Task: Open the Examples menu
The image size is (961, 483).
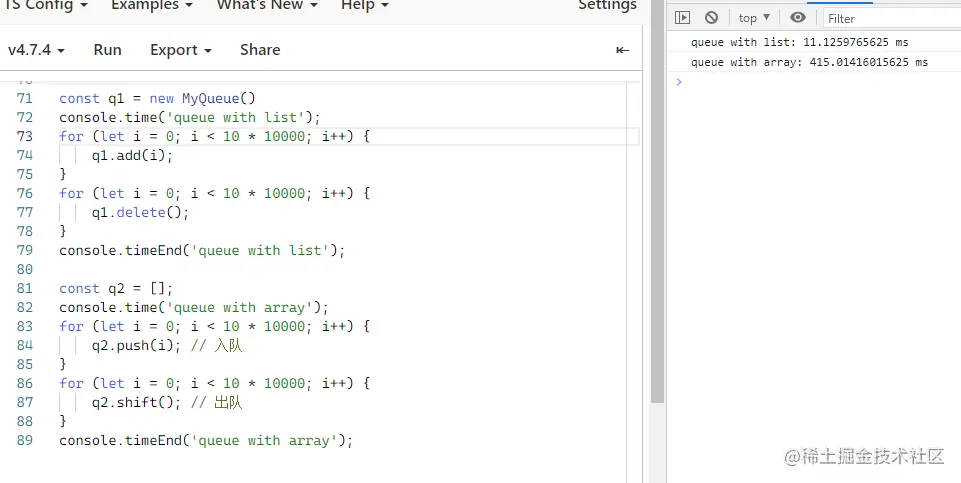Action: pos(152,5)
